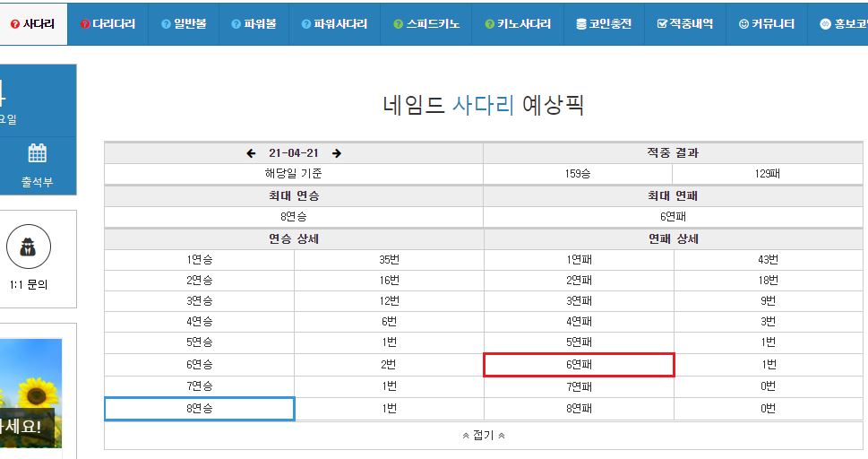This screenshot has width=868, height=459.
Task: Click the 2연패 row label
Action: (x=579, y=281)
